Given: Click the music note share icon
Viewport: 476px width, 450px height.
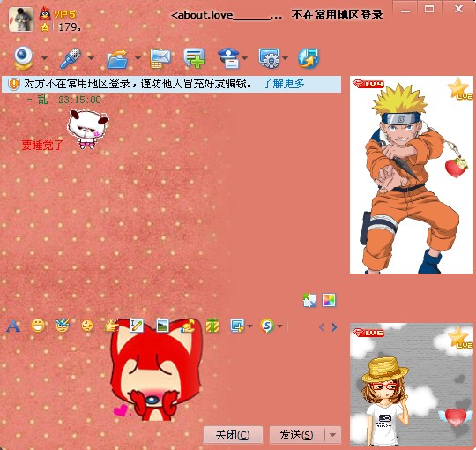Looking at the screenshot, I should click(187, 326).
